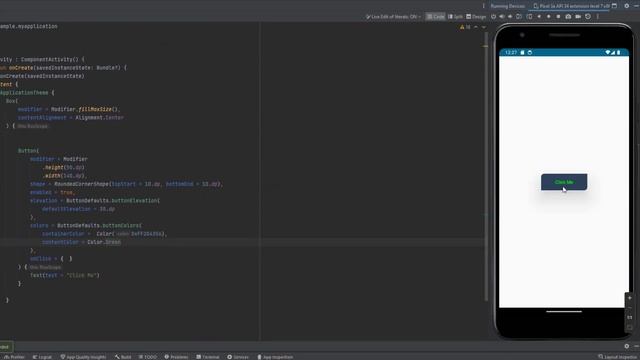Click the this: RowScope inlay hint
Screen dimensions: 640x360
pyautogui.click(x=45, y=267)
